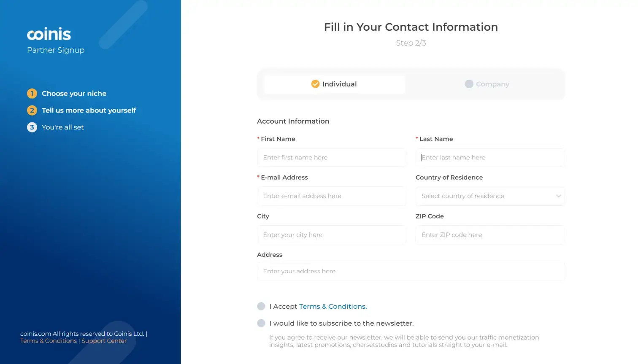Switch to the Company tab
Image resolution: width=638 pixels, height=364 pixels.
487,84
